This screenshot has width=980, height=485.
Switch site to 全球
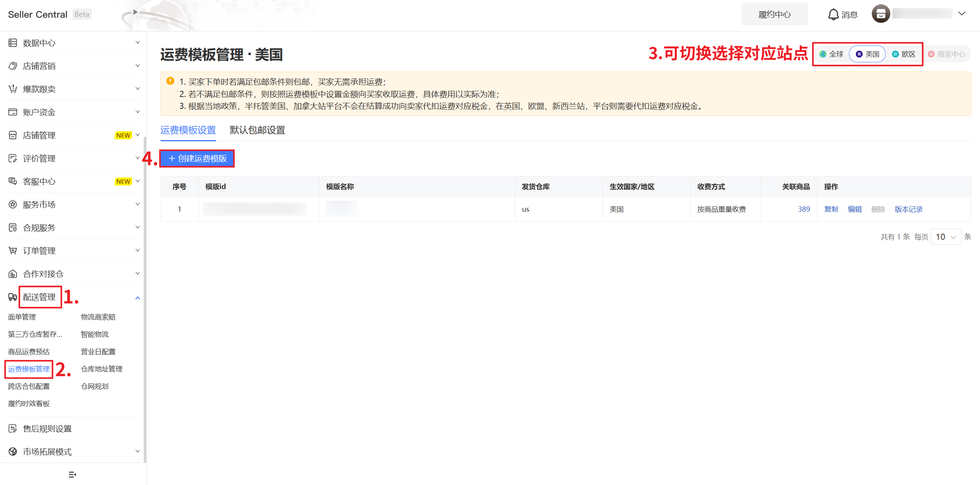coord(832,54)
